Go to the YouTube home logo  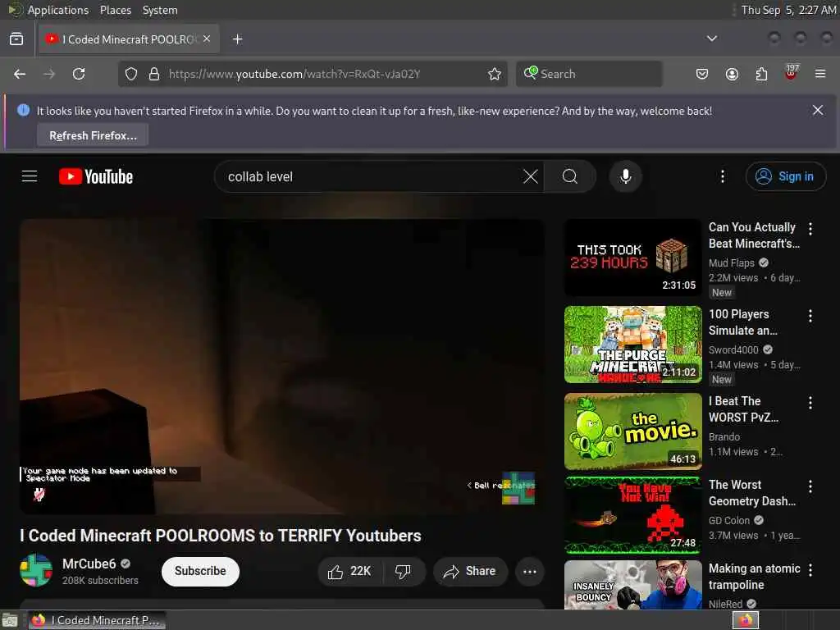(96, 177)
